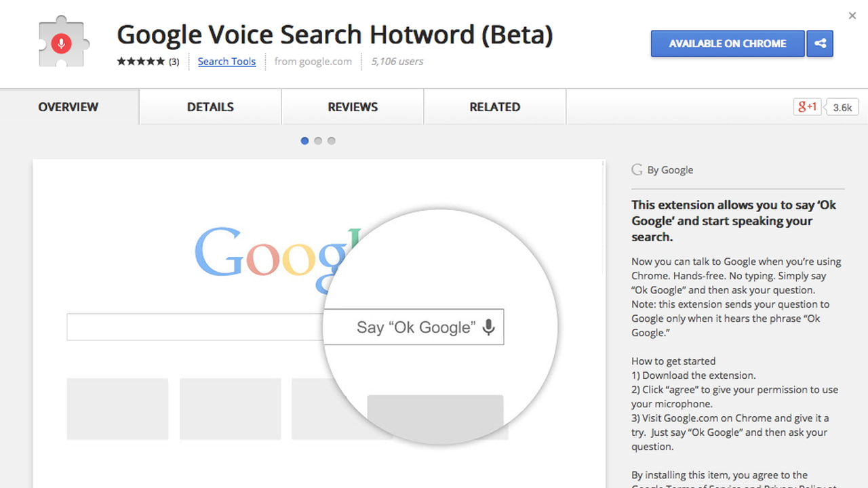Click the five-star rating
The height and width of the screenshot is (488, 868).
tap(140, 62)
